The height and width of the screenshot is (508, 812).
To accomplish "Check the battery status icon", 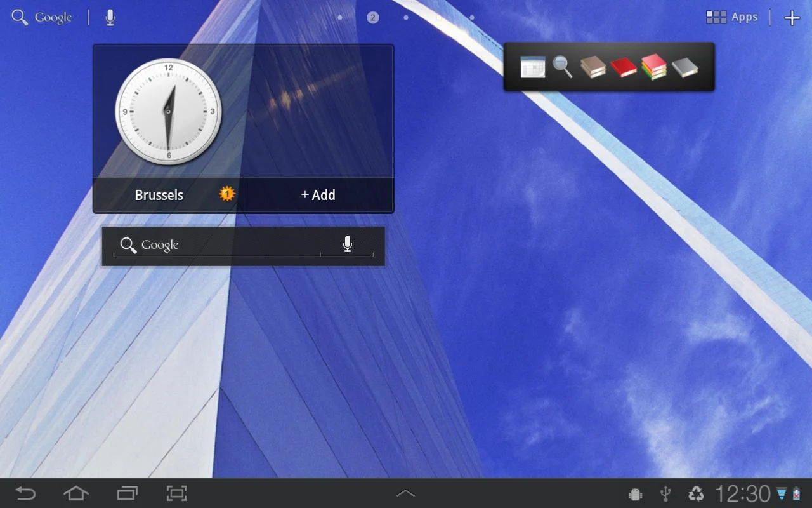I will pos(797,493).
